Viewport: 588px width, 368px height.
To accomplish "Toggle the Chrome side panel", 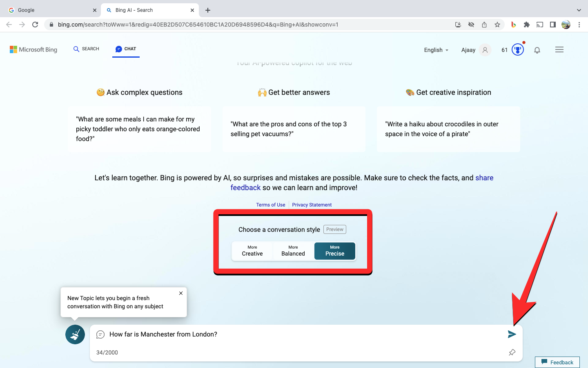I will point(553,25).
